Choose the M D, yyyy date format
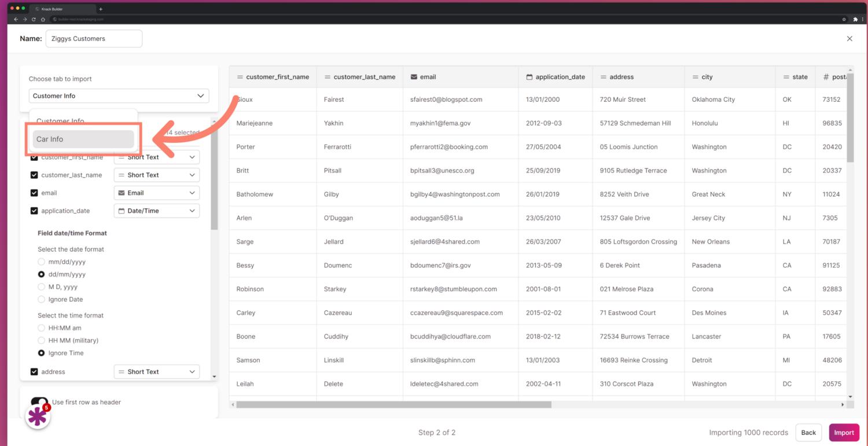The image size is (868, 446). click(41, 287)
